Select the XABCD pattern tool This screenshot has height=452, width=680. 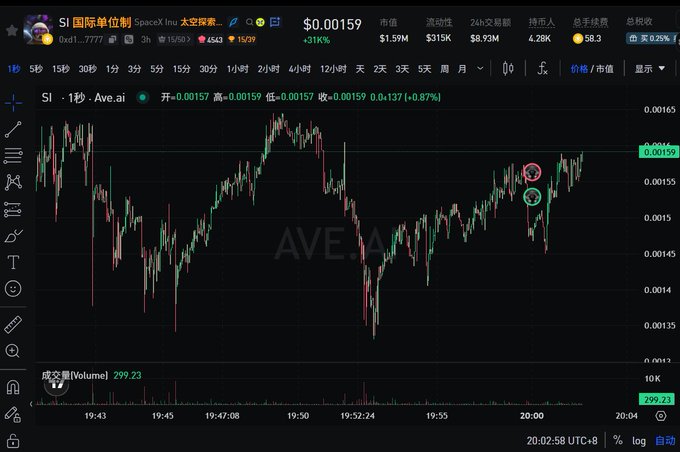pyautogui.click(x=13, y=182)
